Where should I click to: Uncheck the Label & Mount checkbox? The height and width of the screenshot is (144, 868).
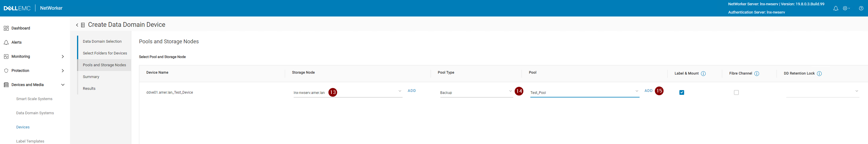coord(682,92)
